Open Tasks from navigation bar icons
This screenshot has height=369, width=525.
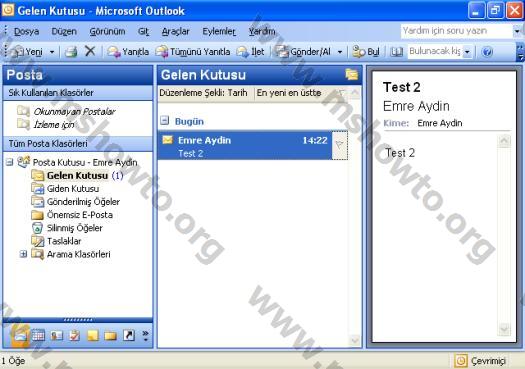[x=75, y=335]
